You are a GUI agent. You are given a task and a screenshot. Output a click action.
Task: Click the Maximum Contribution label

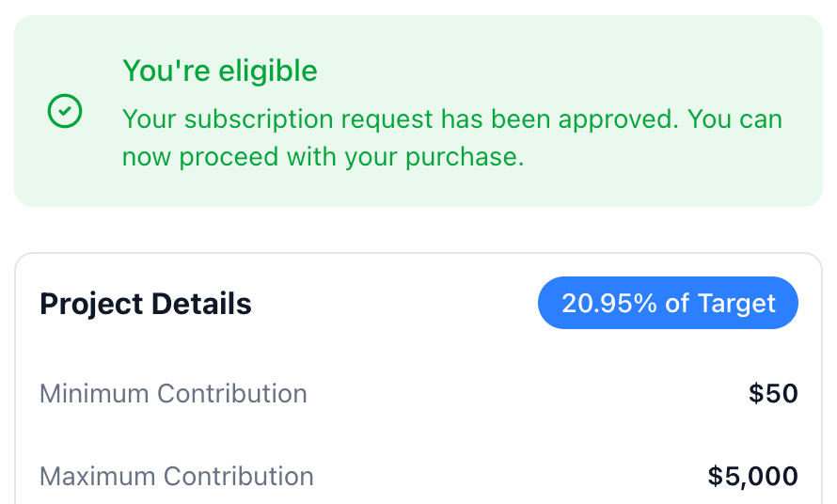tap(177, 476)
